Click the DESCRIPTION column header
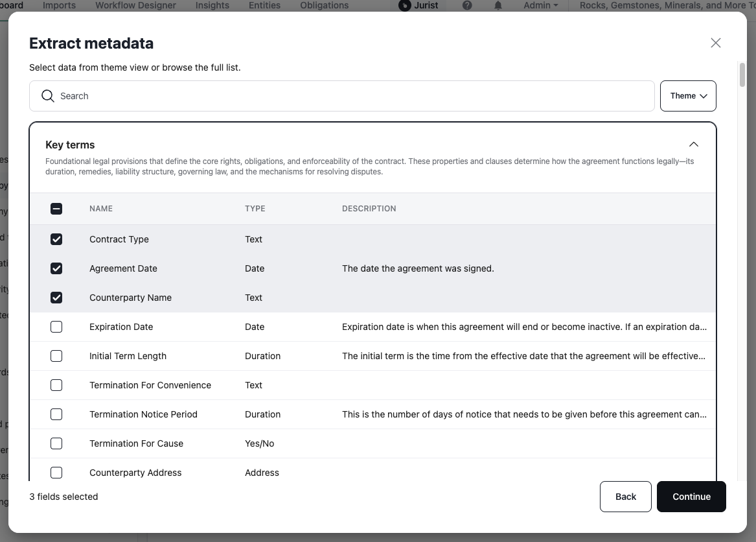This screenshot has width=756, height=542. coord(369,209)
